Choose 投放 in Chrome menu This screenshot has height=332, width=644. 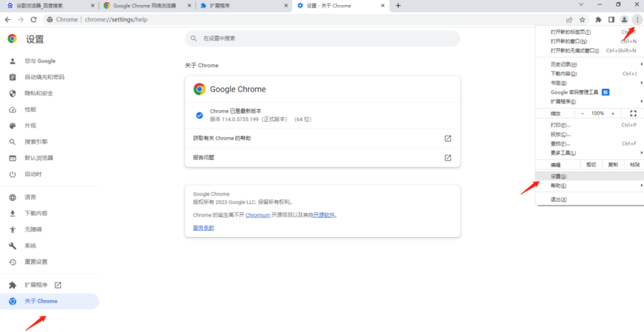[x=589, y=134]
